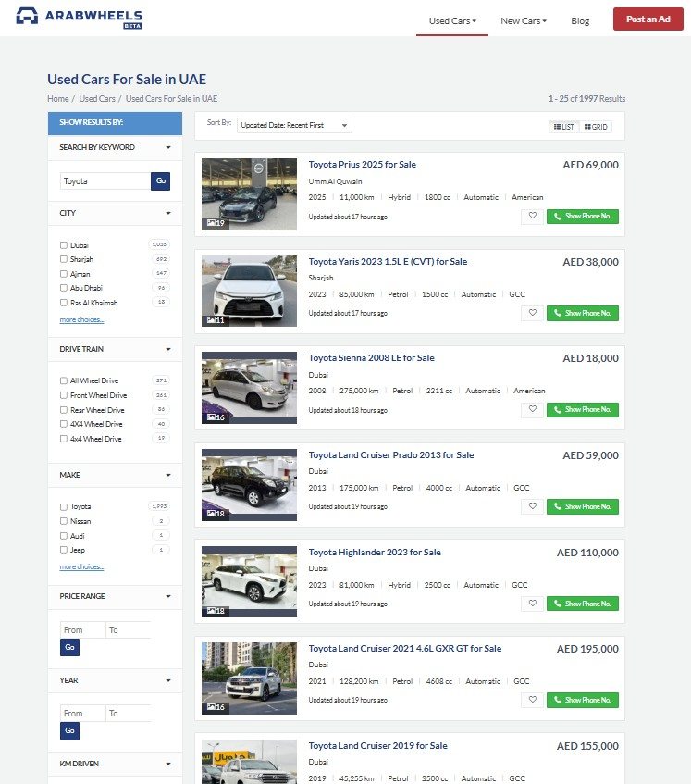Image resolution: width=691 pixels, height=784 pixels.
Task: Collapse the City filter section
Action: (x=115, y=213)
